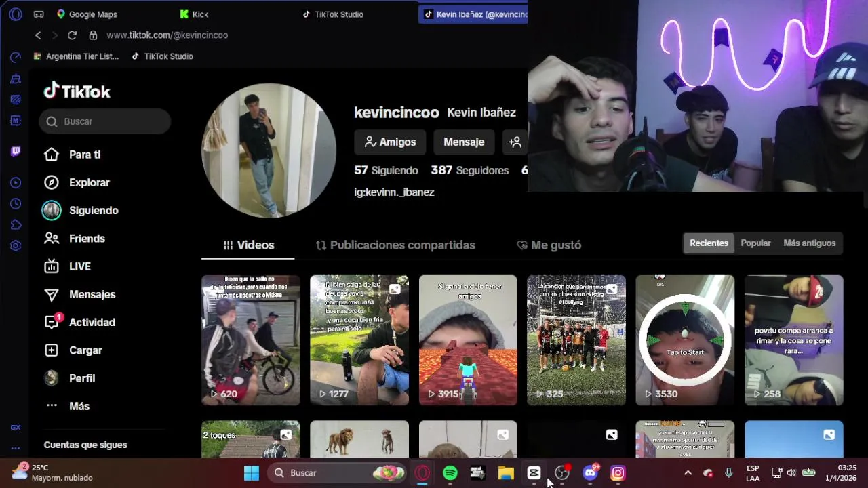Image resolution: width=868 pixels, height=488 pixels.
Task: Open weather widget showing 25°C
Action: tap(53, 472)
